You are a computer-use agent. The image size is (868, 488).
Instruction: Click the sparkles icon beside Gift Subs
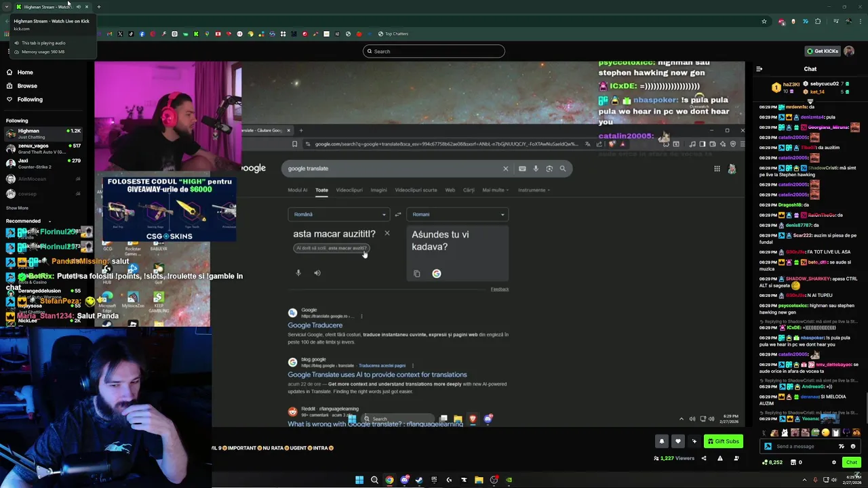(x=694, y=441)
